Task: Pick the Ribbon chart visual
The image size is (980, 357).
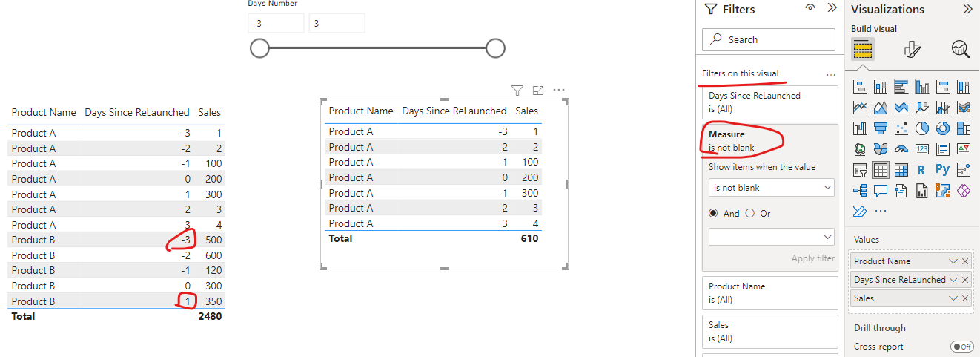Action: tap(964, 108)
